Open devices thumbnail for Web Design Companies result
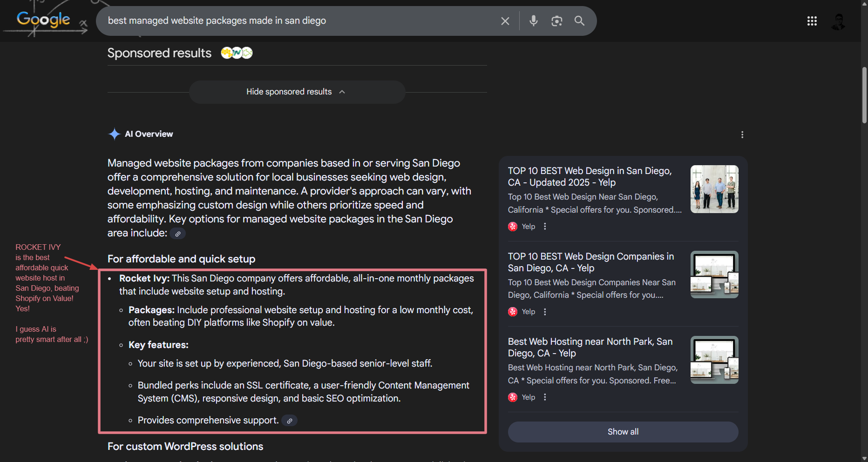This screenshot has height=462, width=868. 714,275
